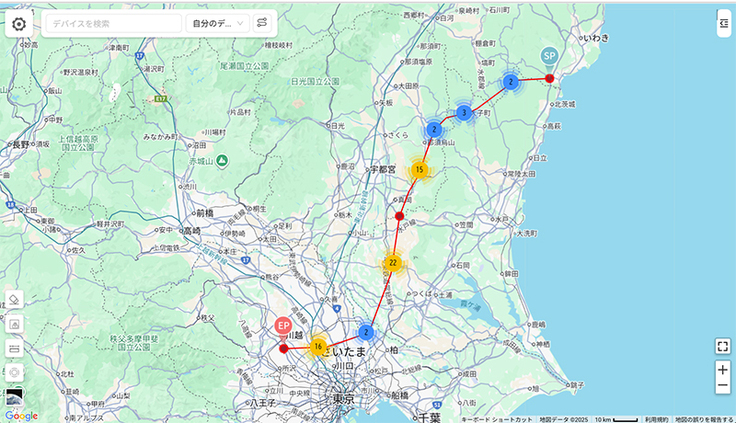This screenshot has width=736, height=423.
Task: Click the ruler measure icon on left
Action: [x=14, y=348]
